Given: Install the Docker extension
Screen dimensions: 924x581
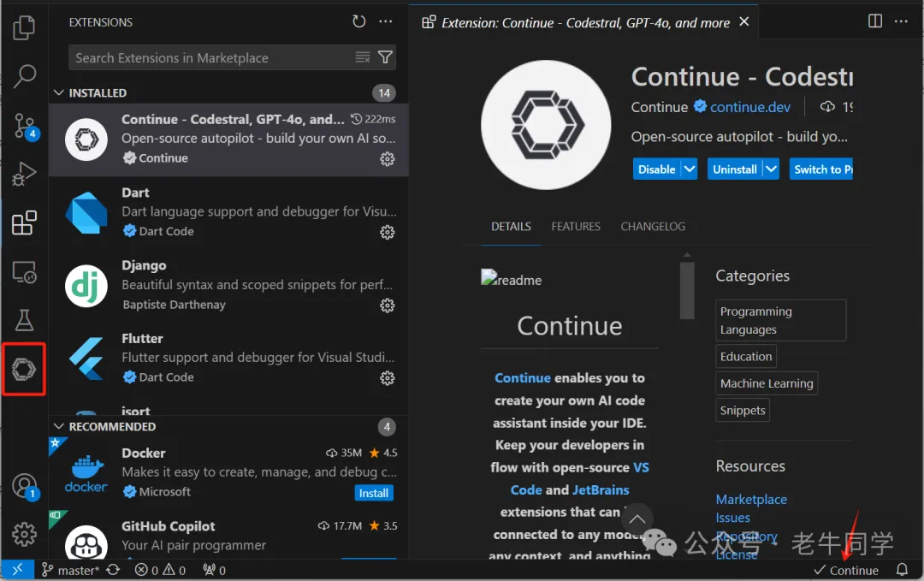Looking at the screenshot, I should pyautogui.click(x=374, y=493).
